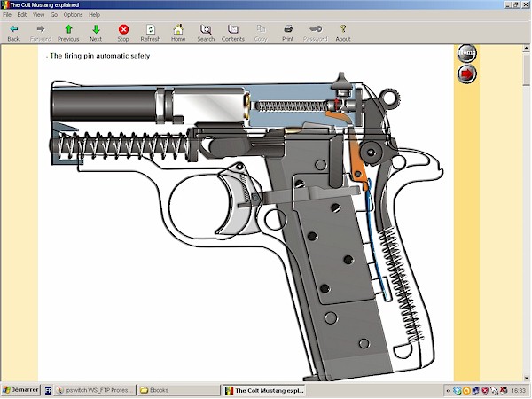Click the Forward toolbar button

pyautogui.click(x=41, y=34)
